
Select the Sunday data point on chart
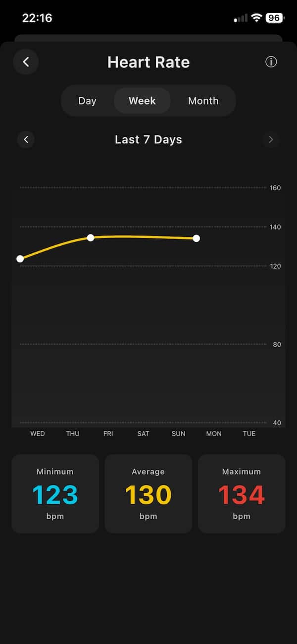pyautogui.click(x=197, y=238)
